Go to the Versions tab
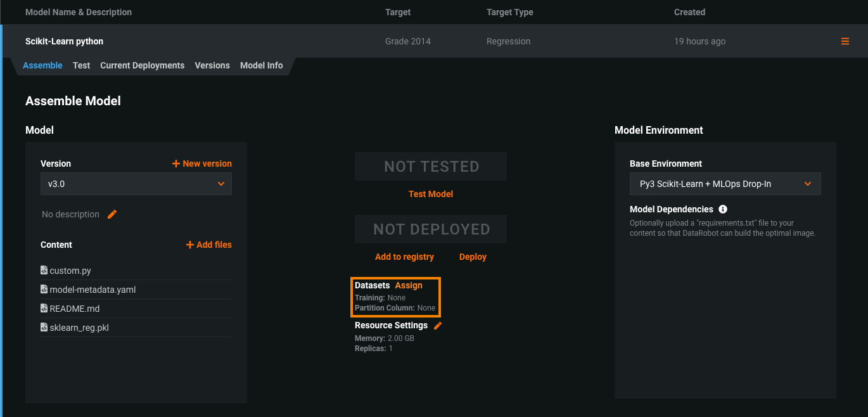Screen dimensions: 868x417 pyautogui.click(x=212, y=65)
